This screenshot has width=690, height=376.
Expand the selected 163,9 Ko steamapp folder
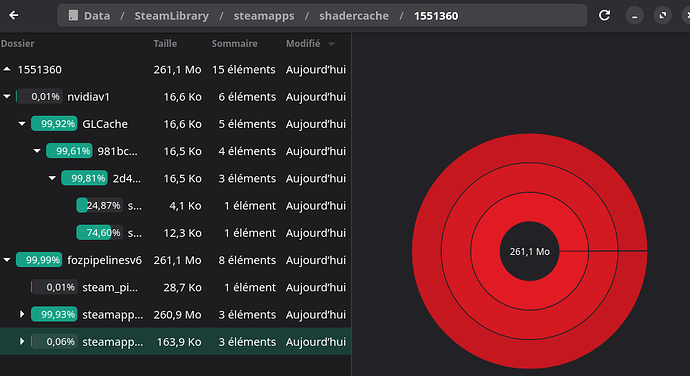(22, 342)
